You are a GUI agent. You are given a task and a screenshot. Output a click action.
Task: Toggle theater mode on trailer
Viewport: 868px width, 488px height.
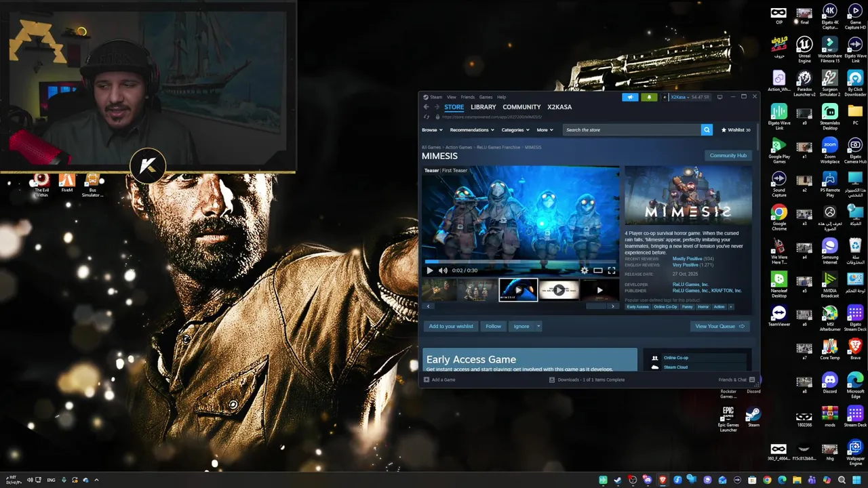pyautogui.click(x=598, y=270)
